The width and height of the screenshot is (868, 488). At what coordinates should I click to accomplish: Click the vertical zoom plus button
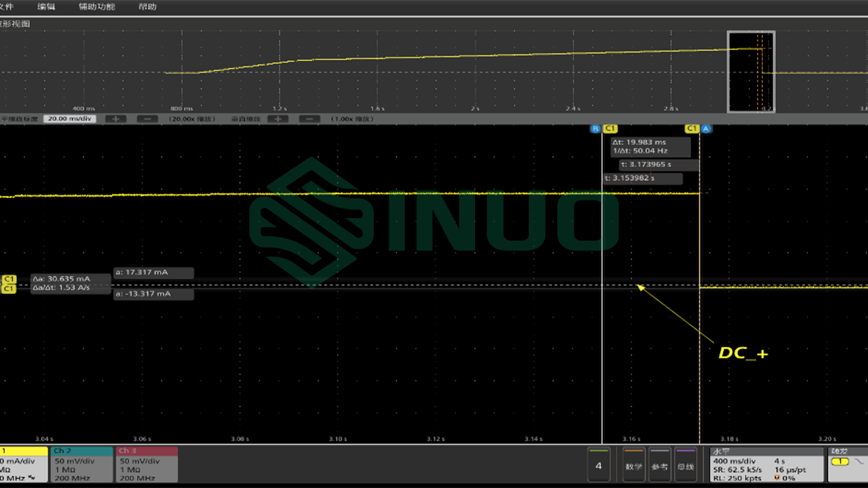[278, 119]
